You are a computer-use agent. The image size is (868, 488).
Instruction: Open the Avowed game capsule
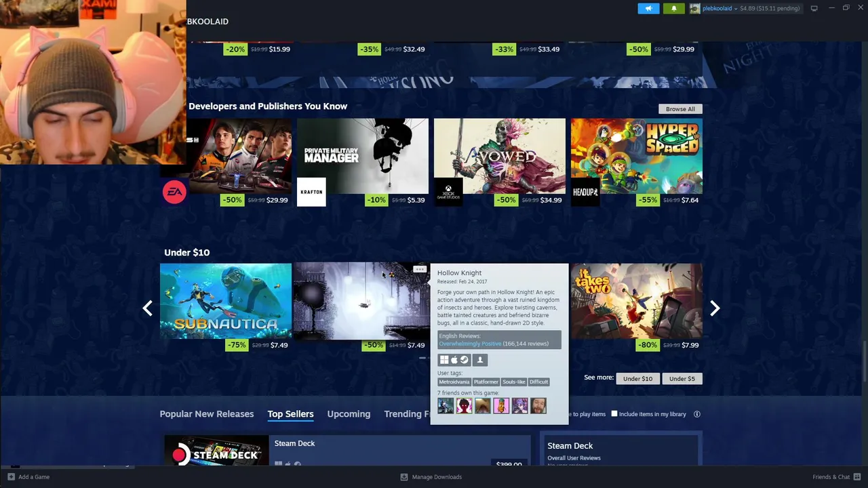point(500,156)
